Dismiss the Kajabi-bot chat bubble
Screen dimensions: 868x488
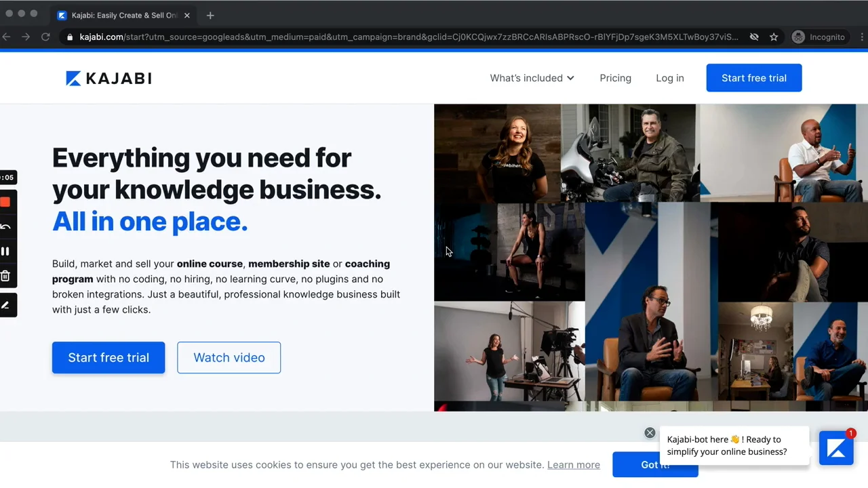pyautogui.click(x=650, y=432)
